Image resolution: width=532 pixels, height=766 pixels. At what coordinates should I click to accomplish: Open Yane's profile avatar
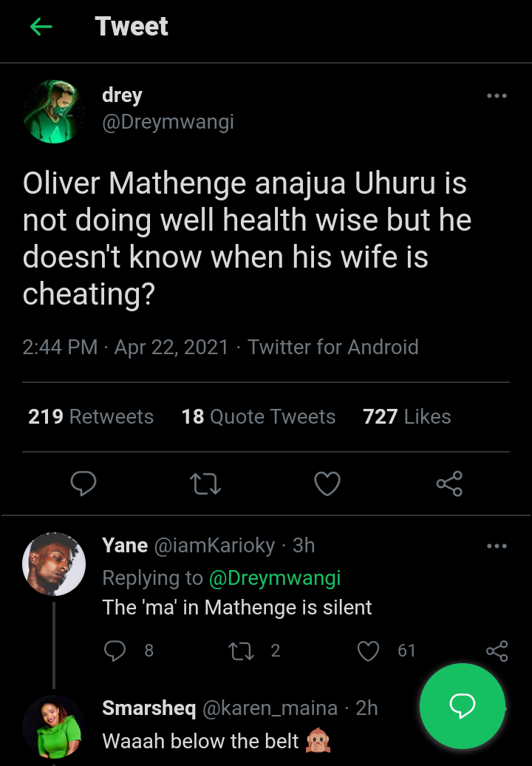click(54, 563)
